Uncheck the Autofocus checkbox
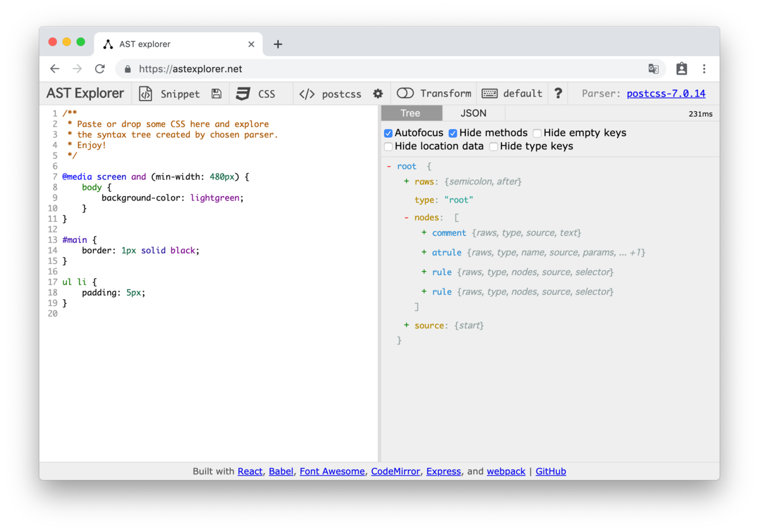 [x=388, y=133]
